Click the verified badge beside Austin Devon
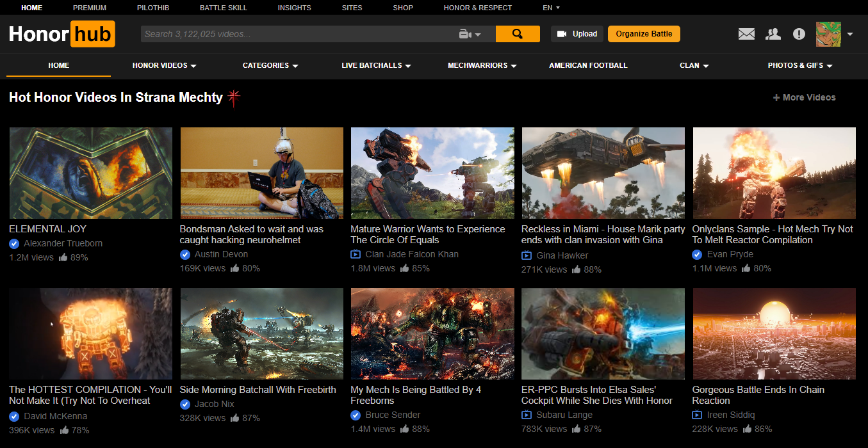Viewport: 868px width, 448px height. pyautogui.click(x=185, y=255)
